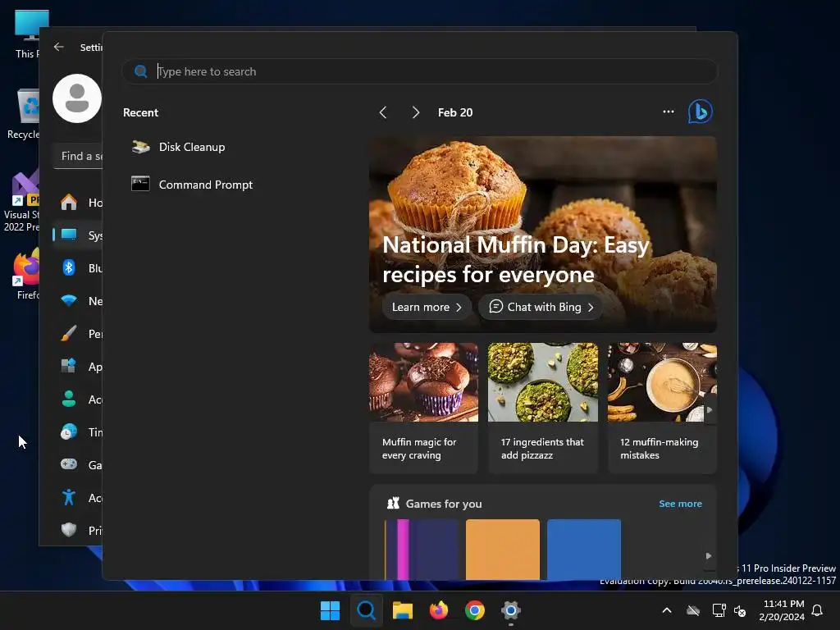Open '17 ingredients that add pizzazz' card
Screen dimensions: 840x630
pos(543,408)
